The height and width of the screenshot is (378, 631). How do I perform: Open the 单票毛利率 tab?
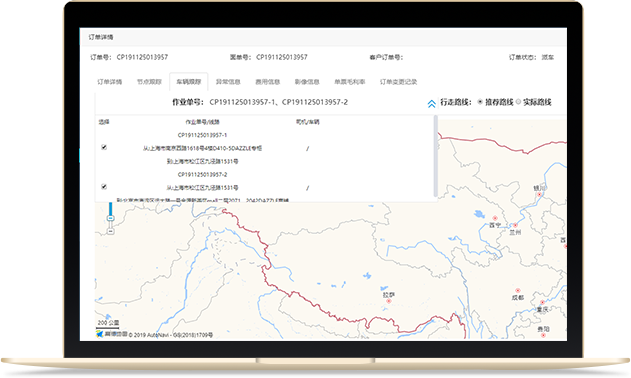click(350, 82)
